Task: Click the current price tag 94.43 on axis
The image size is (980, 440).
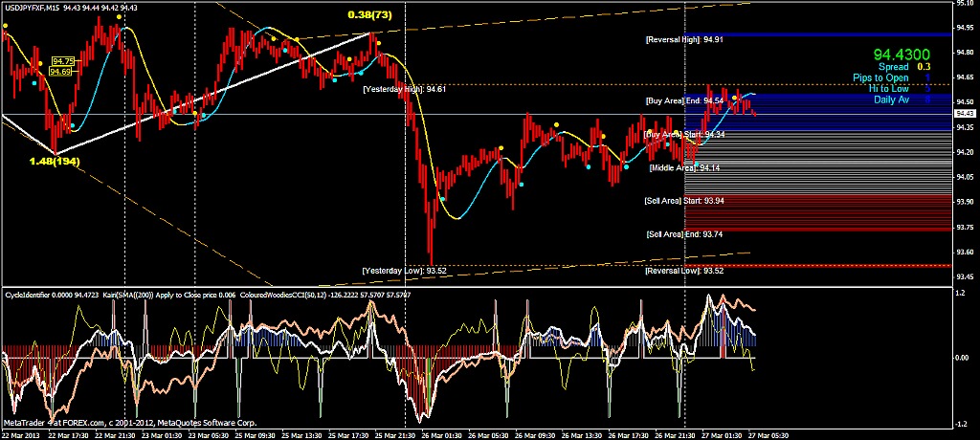Action: point(965,114)
